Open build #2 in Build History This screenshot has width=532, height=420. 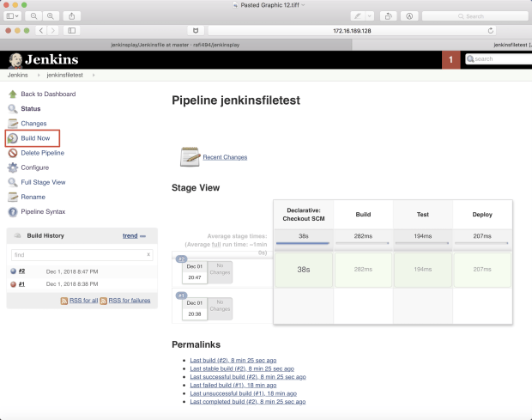pyautogui.click(x=21, y=271)
